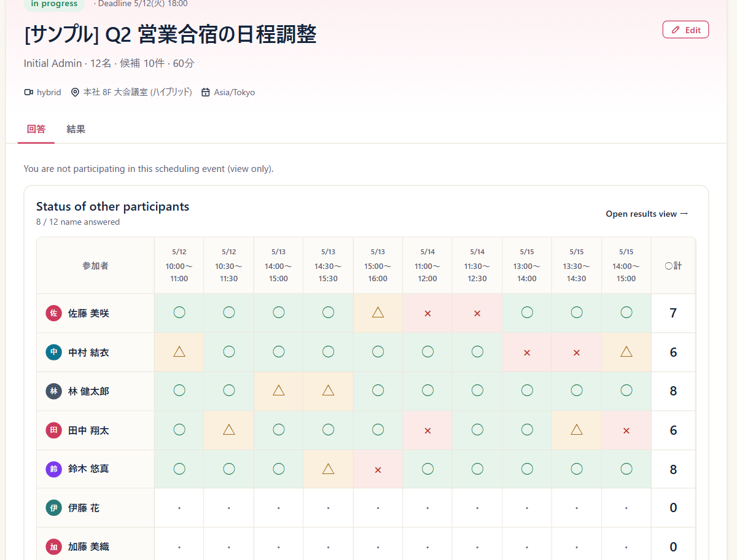The height and width of the screenshot is (560, 737).
Task: Click the hybrid video camera icon
Action: (x=28, y=92)
